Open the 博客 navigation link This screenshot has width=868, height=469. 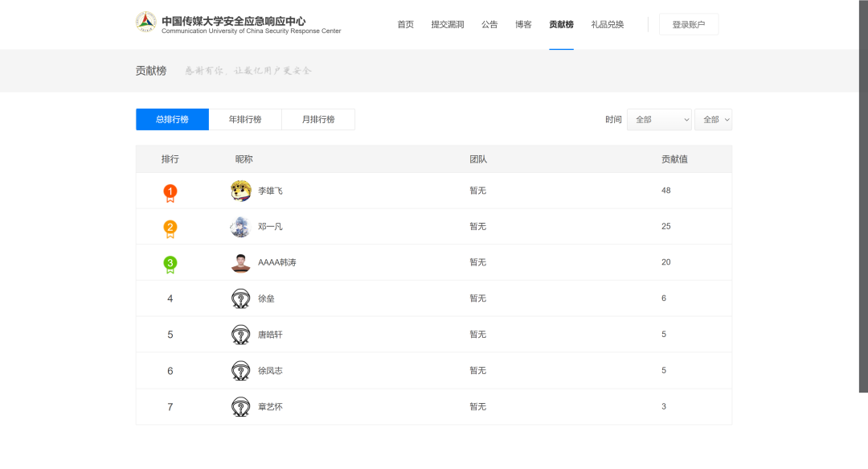[x=523, y=24]
